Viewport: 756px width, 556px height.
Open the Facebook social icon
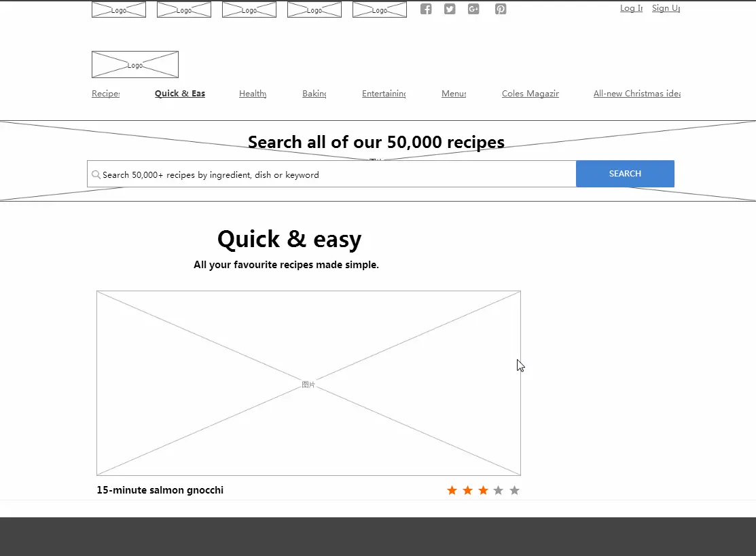click(426, 9)
